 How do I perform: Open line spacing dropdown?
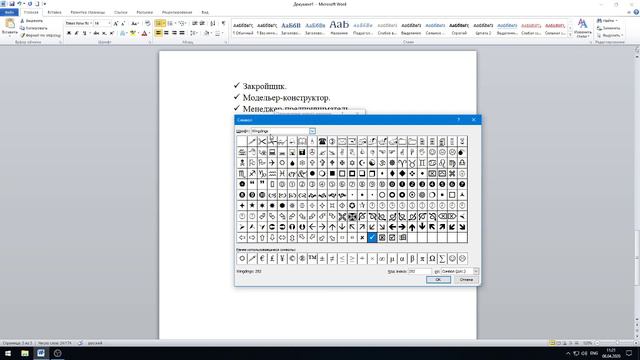194,33
